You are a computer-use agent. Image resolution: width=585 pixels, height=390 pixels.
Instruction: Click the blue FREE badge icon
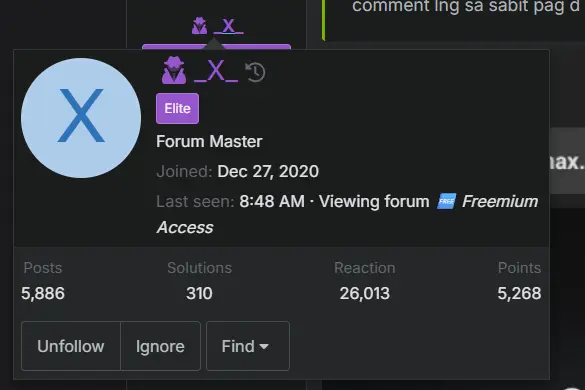[447, 202]
